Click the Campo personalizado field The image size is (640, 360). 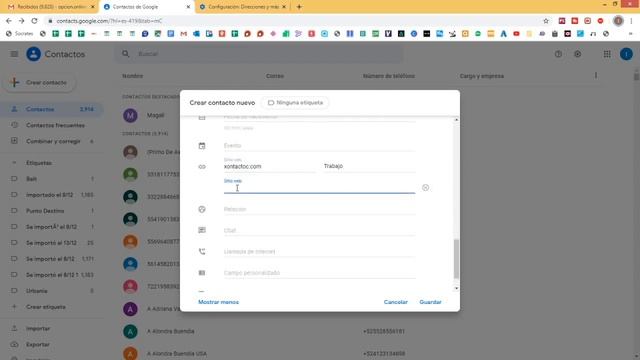[x=319, y=273]
